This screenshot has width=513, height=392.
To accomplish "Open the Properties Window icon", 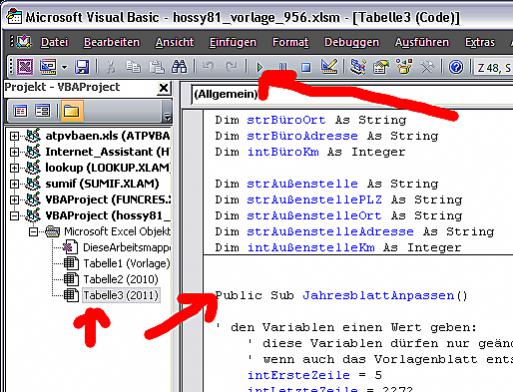I will [381, 67].
